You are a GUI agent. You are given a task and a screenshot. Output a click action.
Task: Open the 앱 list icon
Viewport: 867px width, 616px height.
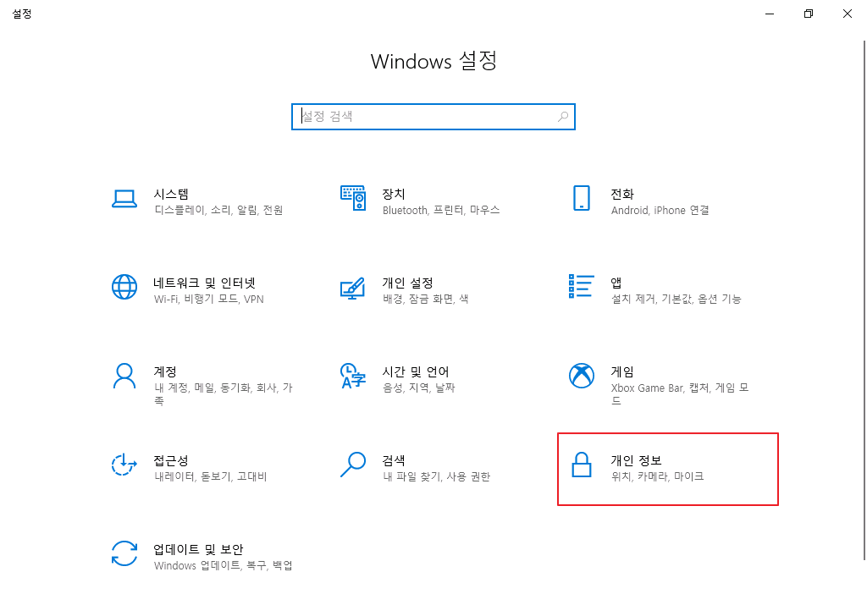coord(581,286)
